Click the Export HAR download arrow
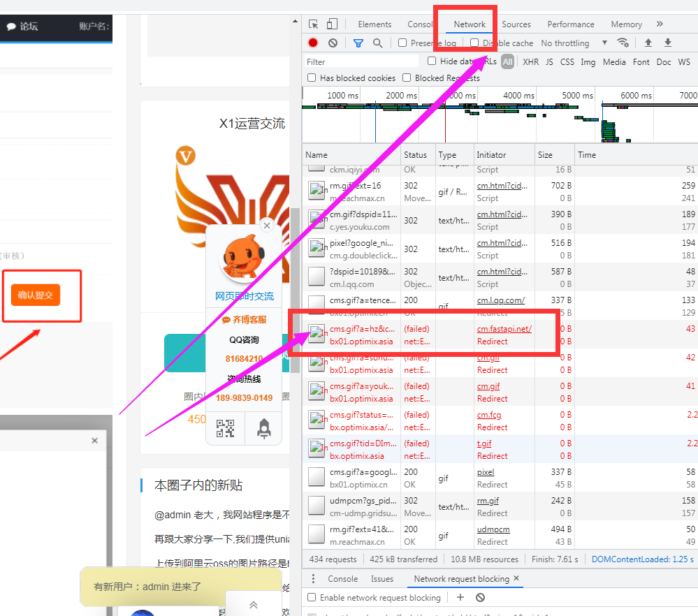 click(x=668, y=43)
